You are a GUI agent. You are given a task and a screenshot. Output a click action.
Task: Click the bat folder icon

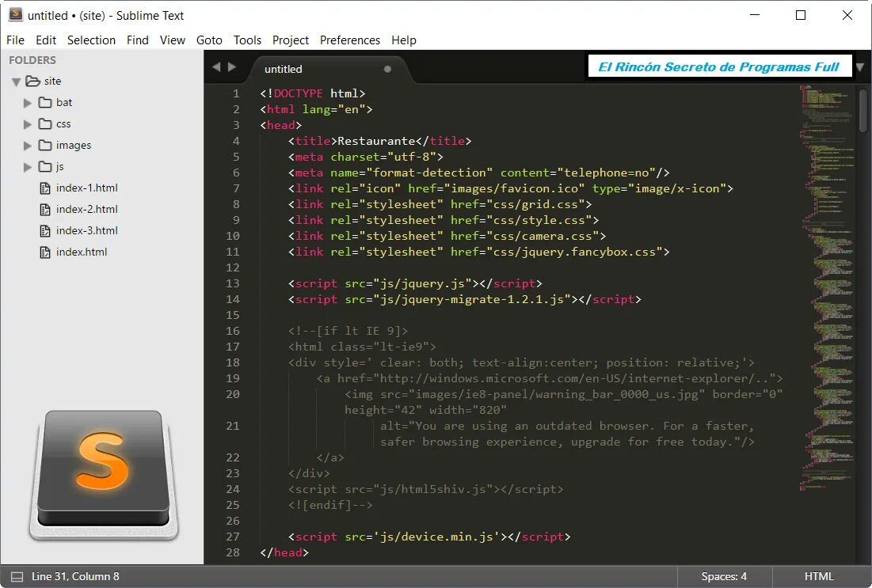(x=45, y=102)
